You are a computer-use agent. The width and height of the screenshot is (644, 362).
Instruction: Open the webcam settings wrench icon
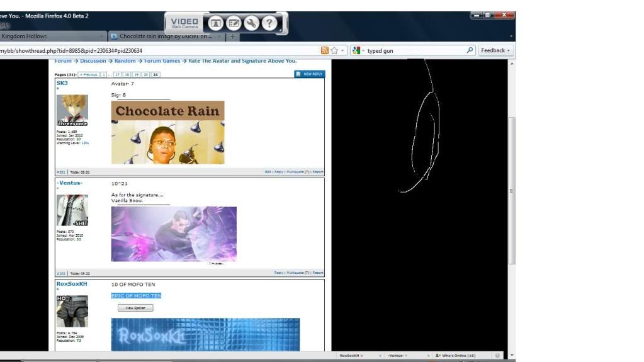pyautogui.click(x=252, y=23)
